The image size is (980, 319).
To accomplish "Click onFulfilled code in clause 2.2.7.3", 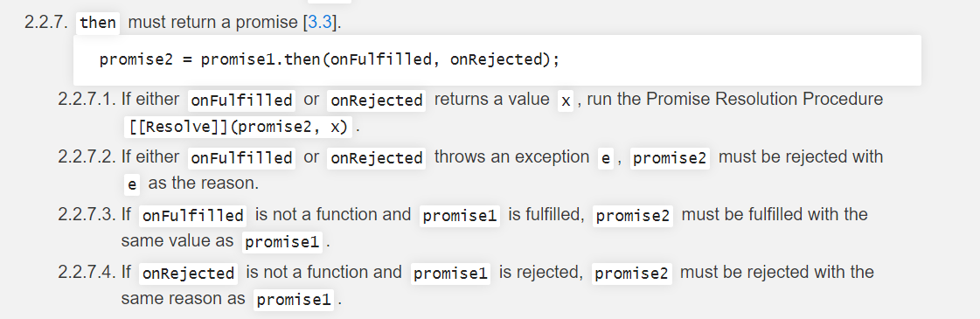I will click(192, 216).
